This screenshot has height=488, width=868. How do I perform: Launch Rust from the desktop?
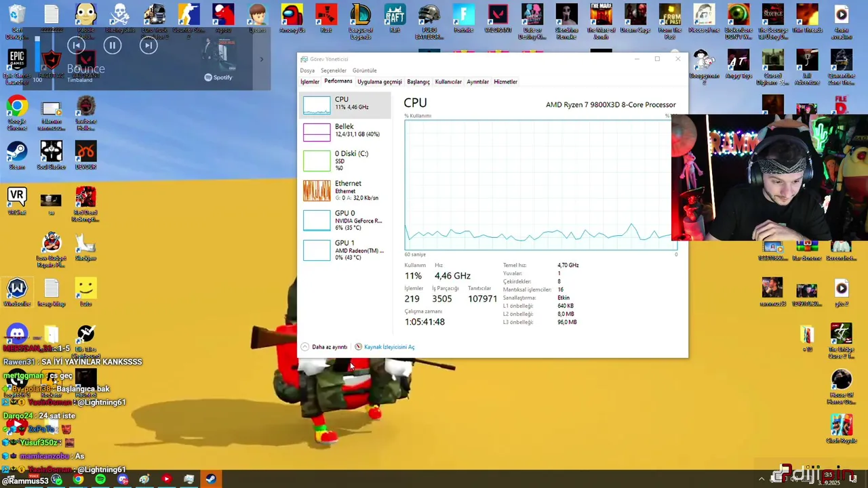(x=326, y=18)
